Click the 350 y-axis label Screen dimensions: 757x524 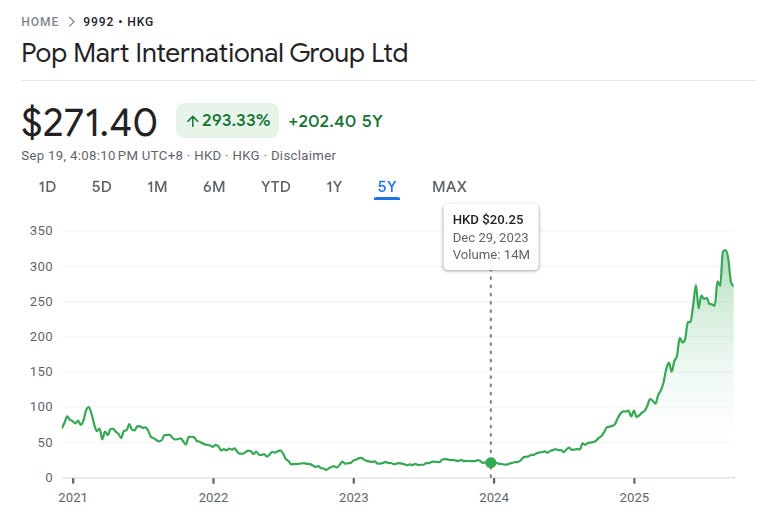click(x=41, y=231)
